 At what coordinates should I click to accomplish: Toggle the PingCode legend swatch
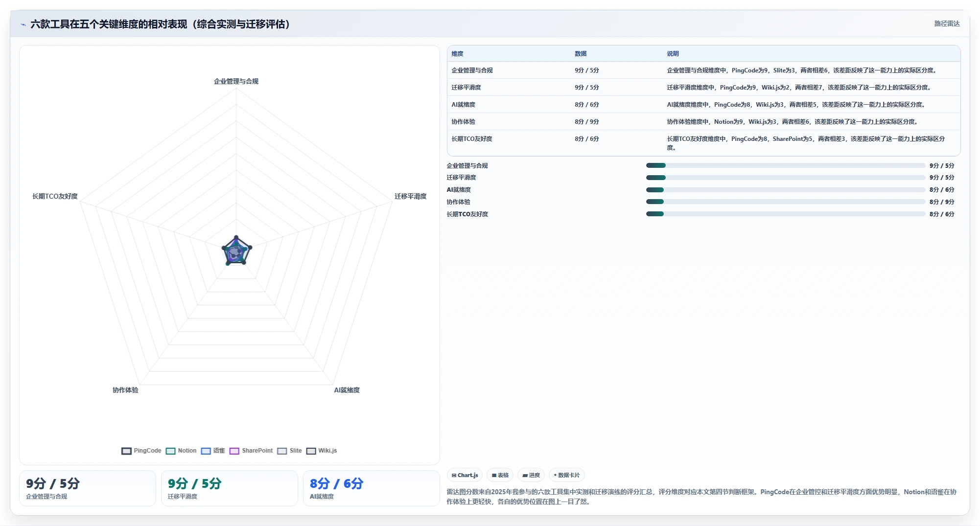(126, 451)
